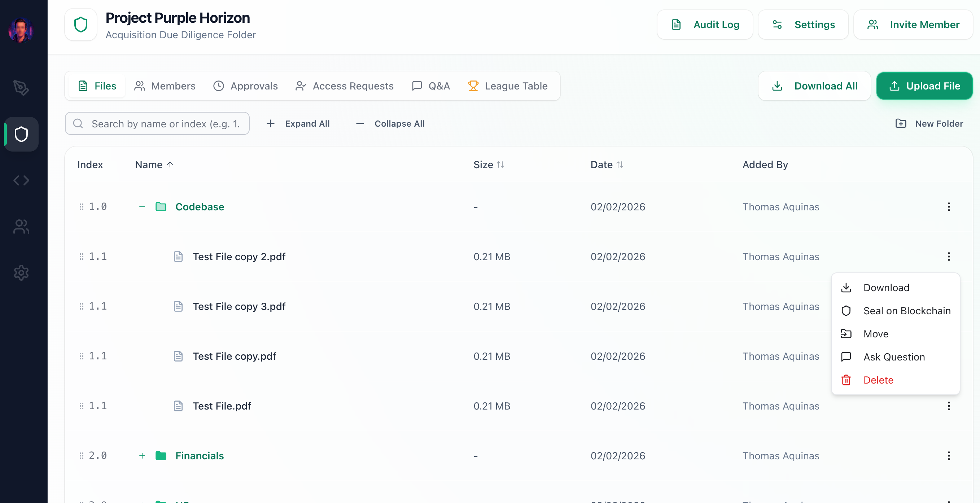980x503 pixels.
Task: Open sidebar settings gear icon
Action: coord(21,272)
